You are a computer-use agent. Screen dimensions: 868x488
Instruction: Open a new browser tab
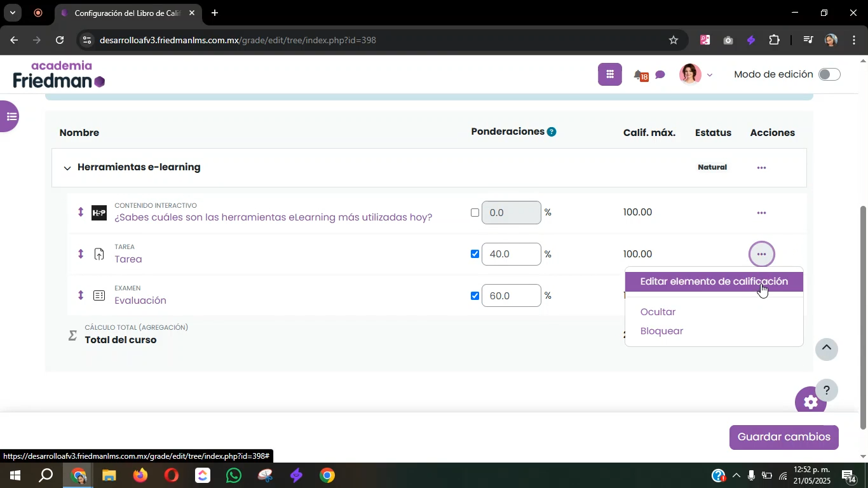[x=215, y=13]
